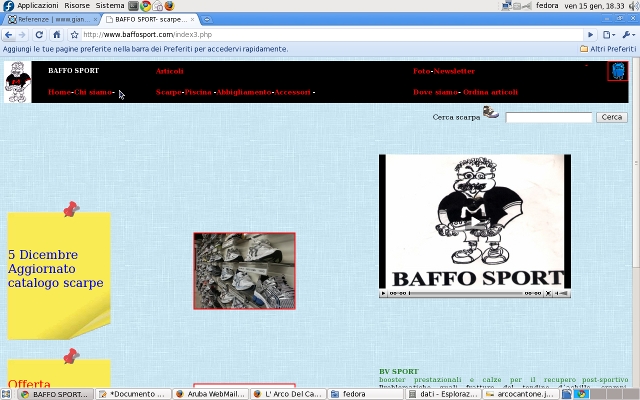This screenshot has height=400, width=640.
Task: Open the browser home page icon
Action: 57,35
